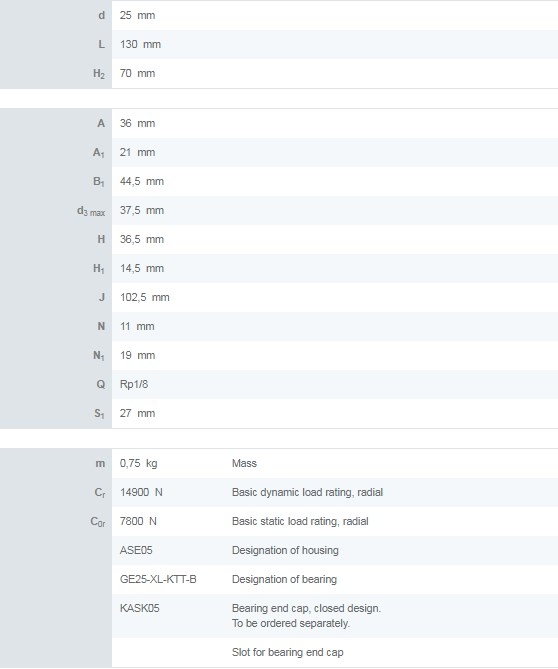Click the static load rating 7800 N

coord(138,521)
